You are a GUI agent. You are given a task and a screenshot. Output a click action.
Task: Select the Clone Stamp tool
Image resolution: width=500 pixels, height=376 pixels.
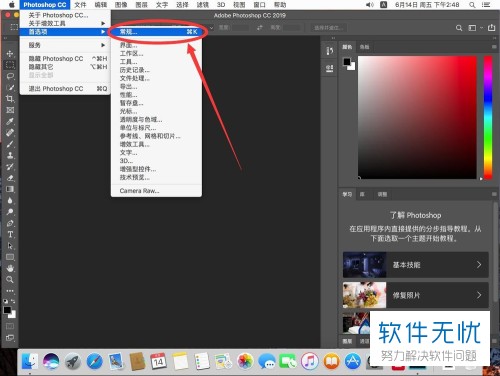[x=10, y=155]
